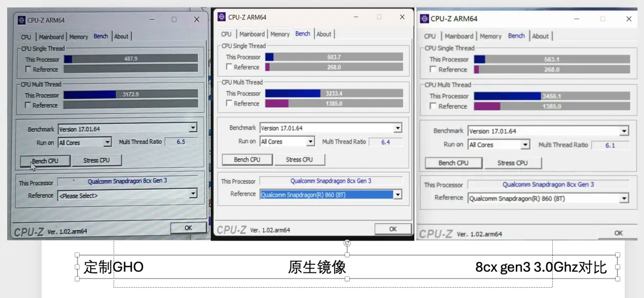This screenshot has height=298, width=644.
Task: Switch to CPU tab in left window
Action: [x=26, y=37]
